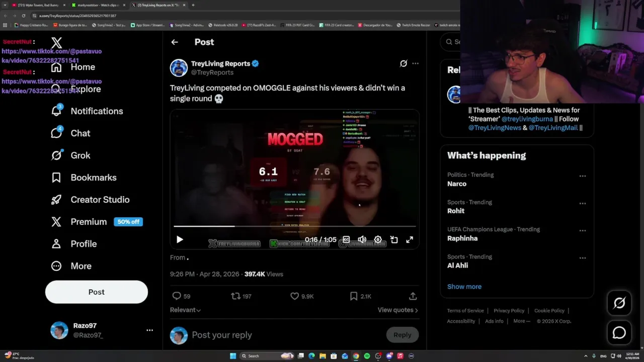This screenshot has height=362, width=644.
Task: Open the More menu in the sidebar
Action: point(71,266)
